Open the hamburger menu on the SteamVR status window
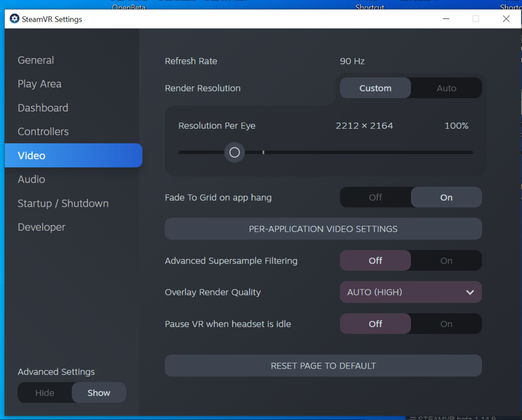 pyautogui.click(x=413, y=417)
